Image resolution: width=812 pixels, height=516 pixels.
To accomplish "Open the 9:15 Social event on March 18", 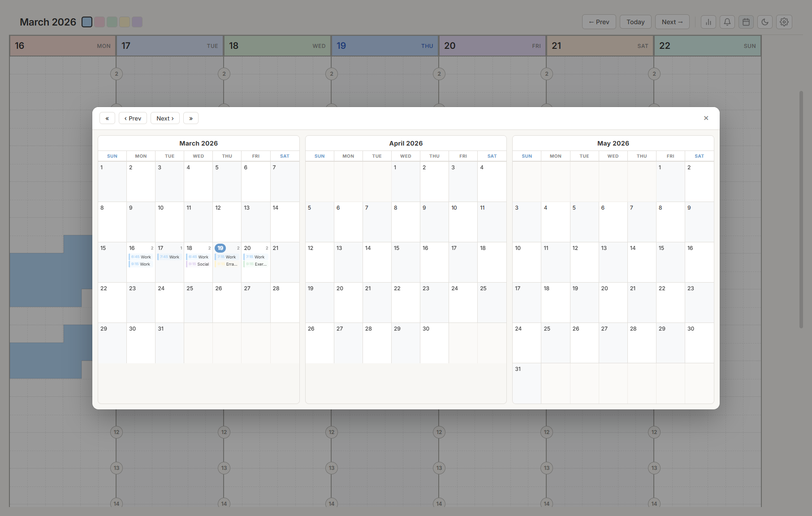I will click(x=199, y=264).
